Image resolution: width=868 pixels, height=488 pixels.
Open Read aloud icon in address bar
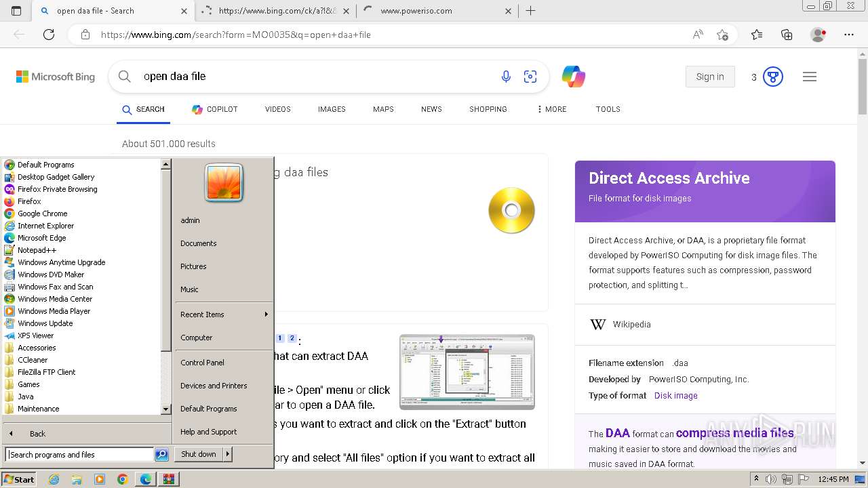coord(698,35)
